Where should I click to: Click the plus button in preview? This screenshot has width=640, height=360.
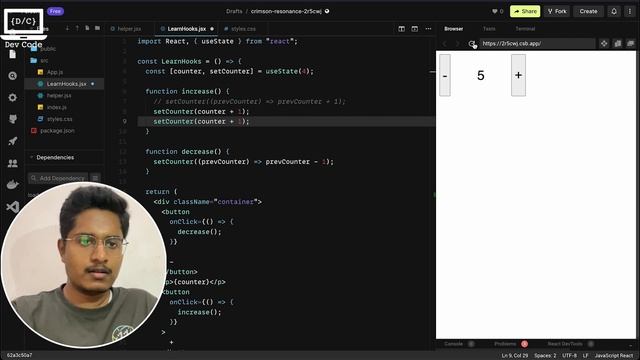click(518, 76)
